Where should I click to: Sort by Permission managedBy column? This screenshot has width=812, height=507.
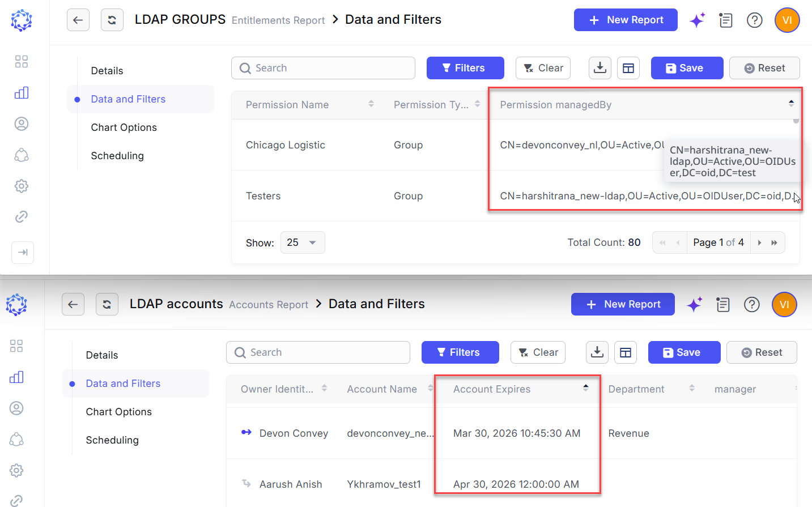(x=791, y=104)
